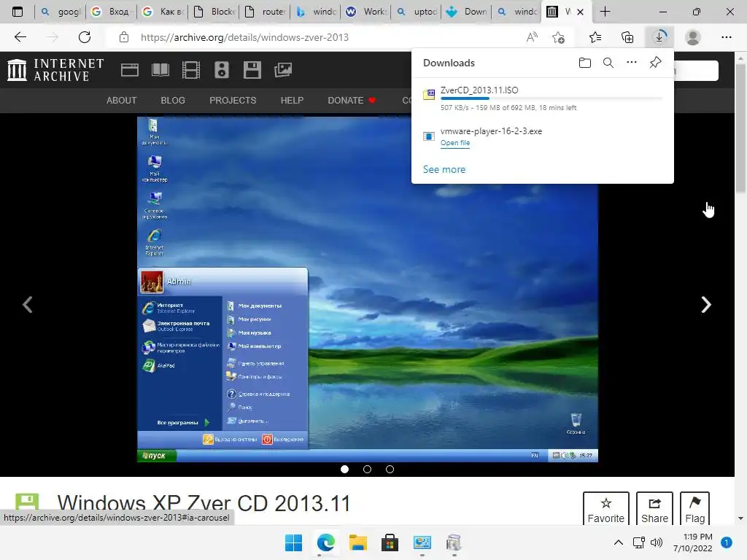Open HELP menu item
Screen dimensions: 747x560
(x=292, y=101)
